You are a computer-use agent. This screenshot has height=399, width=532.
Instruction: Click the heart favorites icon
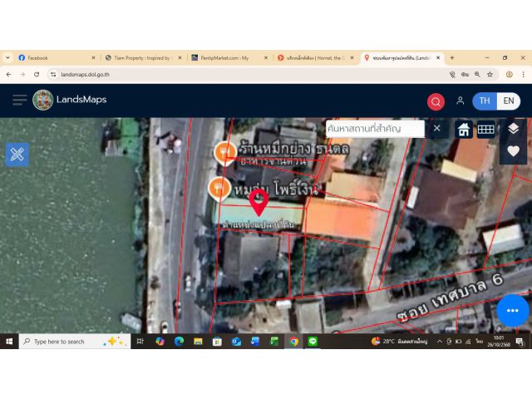[x=513, y=150]
